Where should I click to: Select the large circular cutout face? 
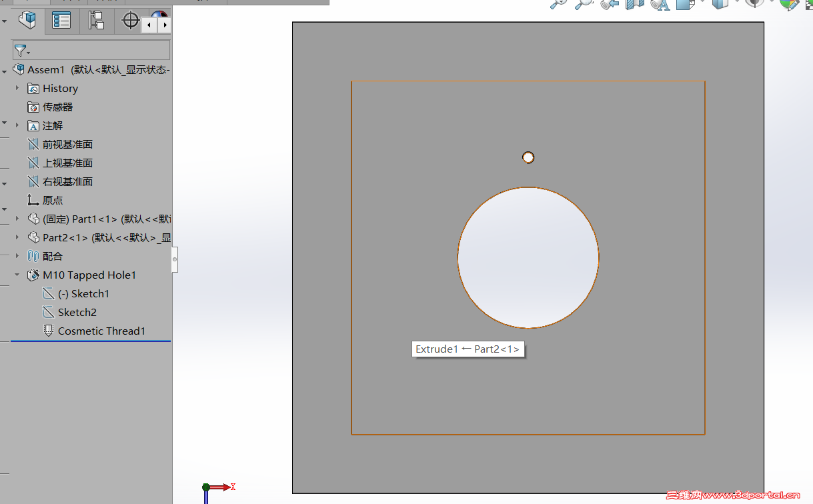tap(528, 257)
